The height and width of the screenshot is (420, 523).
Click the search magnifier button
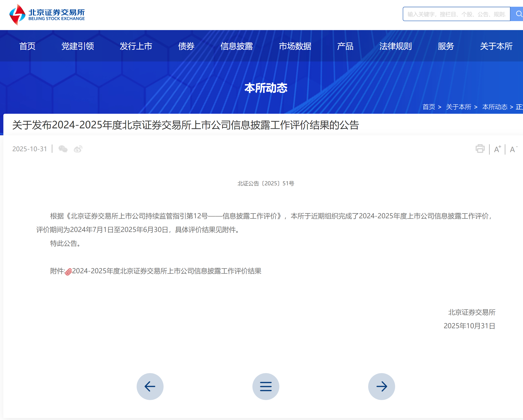518,14
